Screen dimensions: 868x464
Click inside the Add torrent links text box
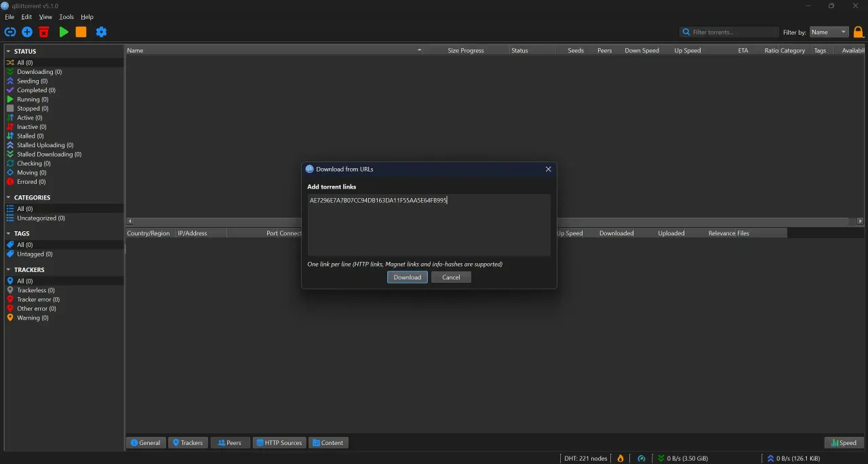coord(429,225)
